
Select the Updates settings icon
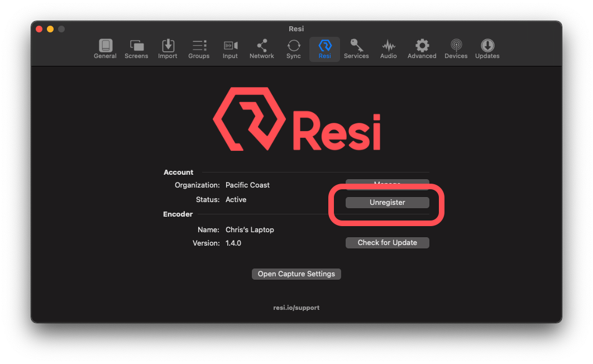tap(486, 49)
